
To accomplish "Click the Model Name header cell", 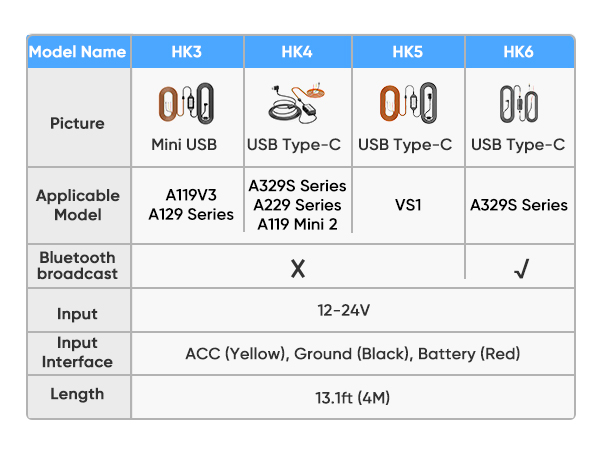I will tap(78, 52).
